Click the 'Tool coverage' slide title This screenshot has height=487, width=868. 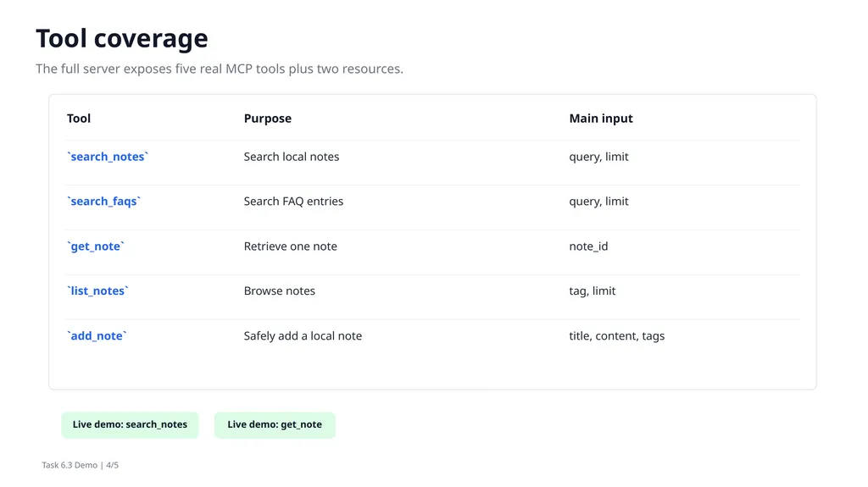click(x=122, y=39)
